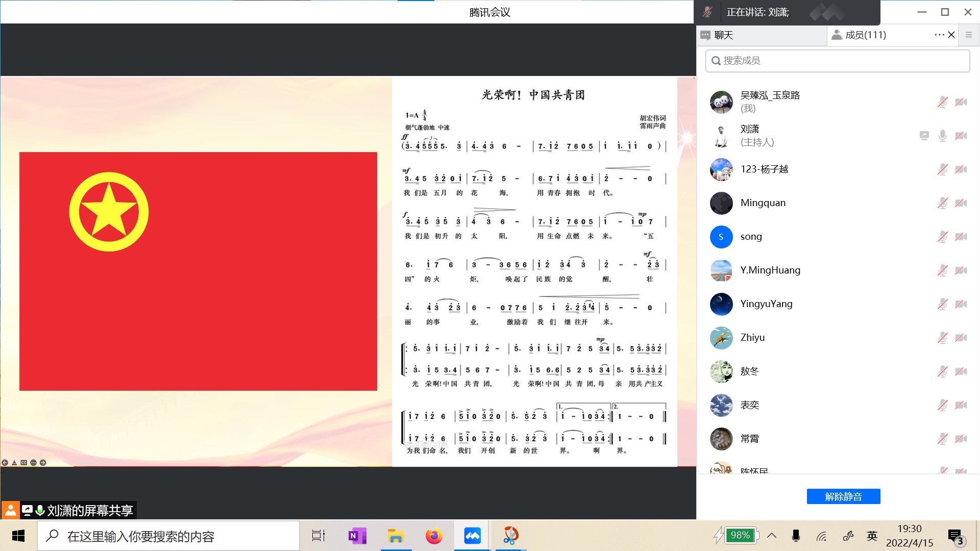Click 刘潇 host screen sharing icon

pyautogui.click(x=924, y=136)
